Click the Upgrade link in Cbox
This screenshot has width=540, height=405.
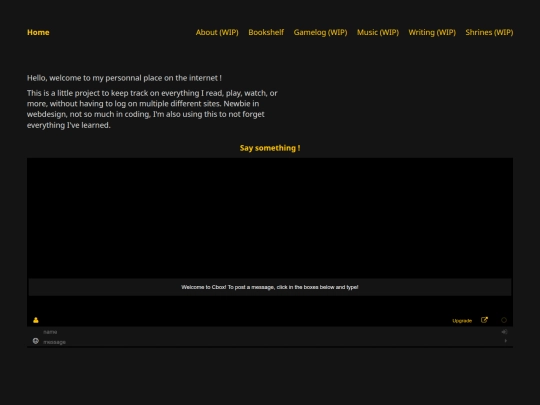coord(462,321)
